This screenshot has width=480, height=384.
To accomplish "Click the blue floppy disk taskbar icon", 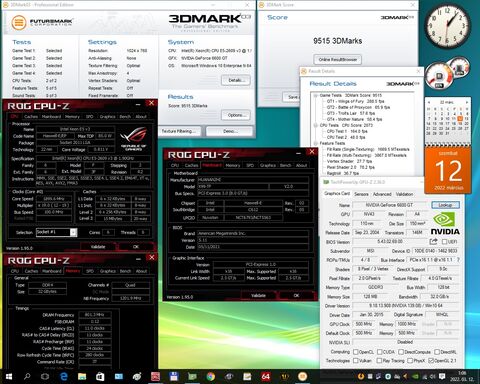I will 174,377.
